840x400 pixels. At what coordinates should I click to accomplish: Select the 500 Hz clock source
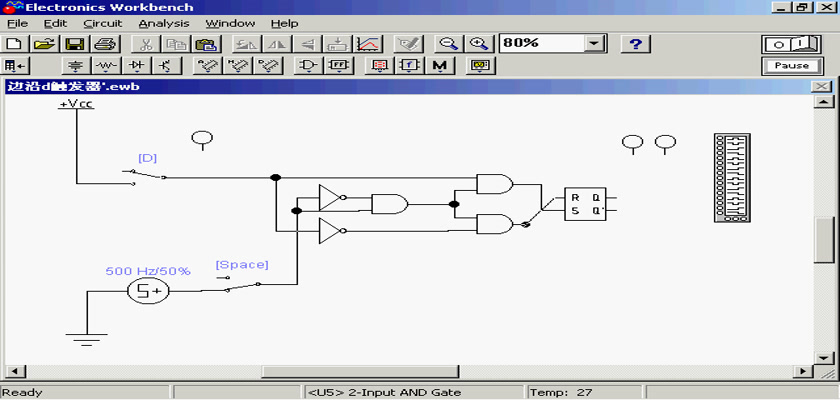148,291
